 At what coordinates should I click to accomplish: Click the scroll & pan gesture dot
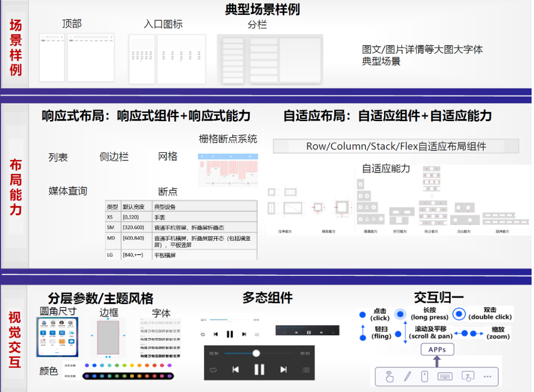[x=398, y=335]
